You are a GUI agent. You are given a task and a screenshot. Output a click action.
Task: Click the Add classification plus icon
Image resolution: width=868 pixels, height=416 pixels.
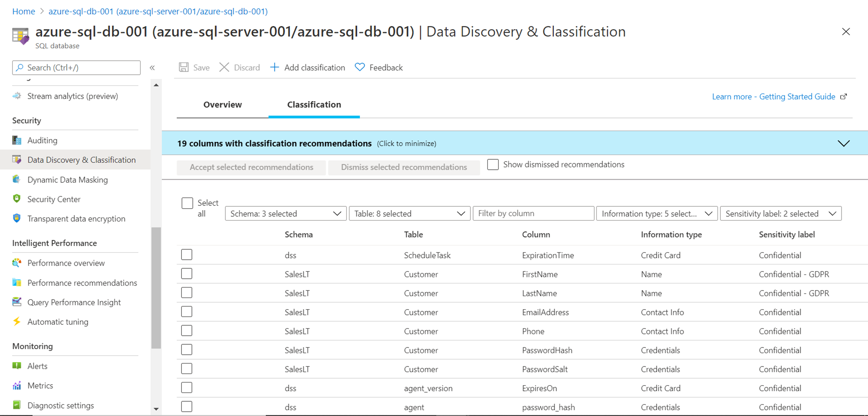tap(274, 67)
